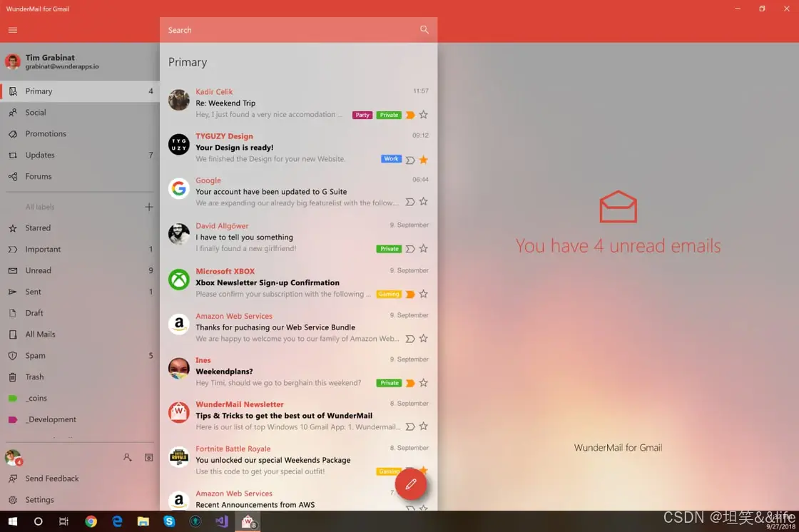Star the Microsoft XBOX email
This screenshot has height=532, width=799.
coord(424,294)
